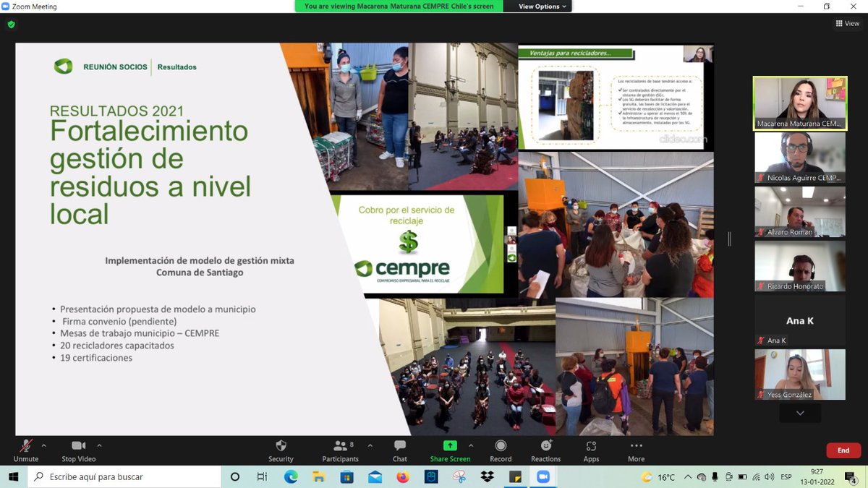Screen dimensions: 868x488
Task: Open the Participants panel
Action: pyautogui.click(x=340, y=450)
